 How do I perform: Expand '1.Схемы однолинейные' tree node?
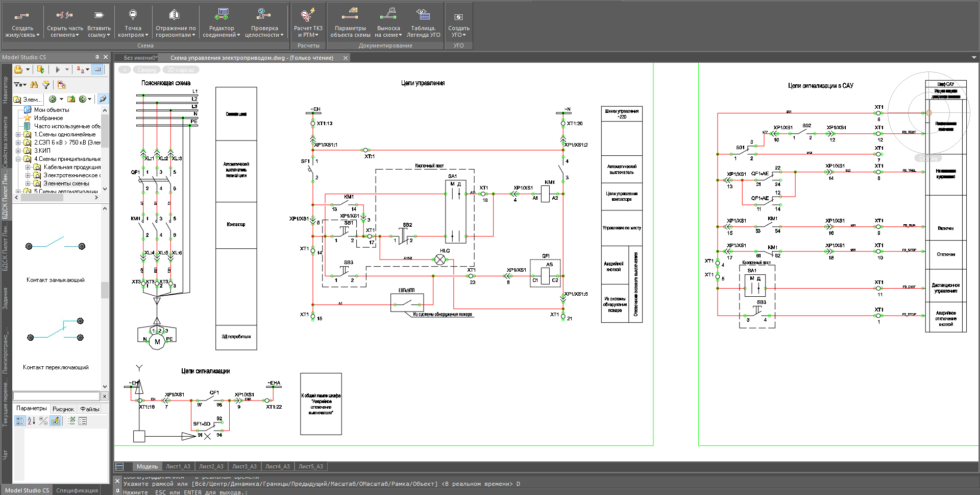(x=18, y=134)
